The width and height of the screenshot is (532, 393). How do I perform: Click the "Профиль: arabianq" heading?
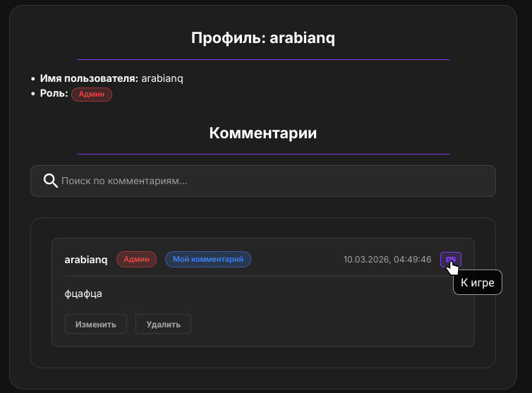[262, 38]
